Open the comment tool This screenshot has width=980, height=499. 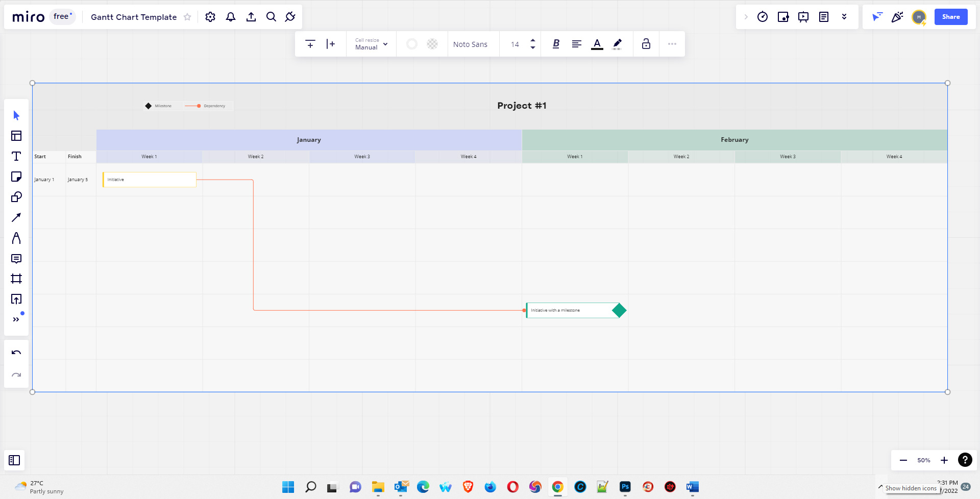16,259
